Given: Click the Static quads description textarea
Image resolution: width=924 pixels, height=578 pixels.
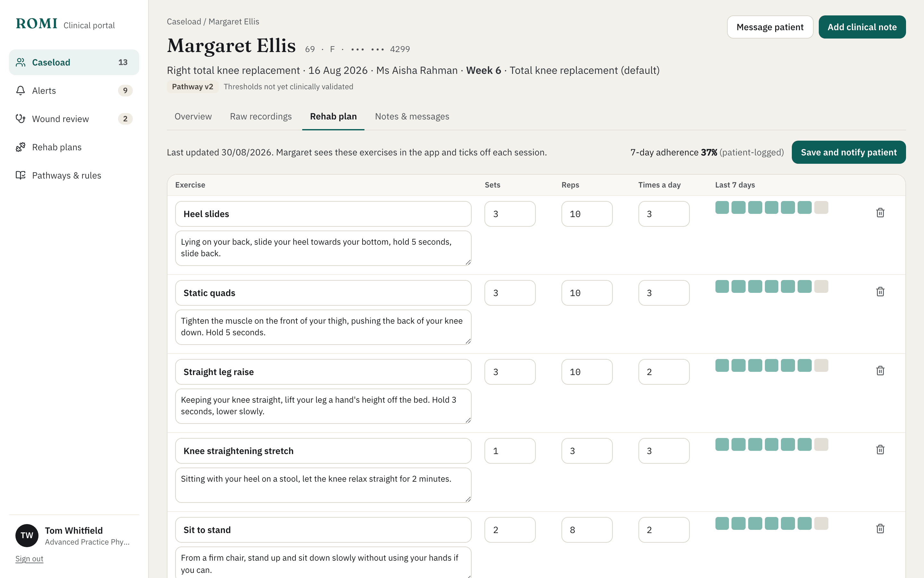Looking at the screenshot, I should pyautogui.click(x=323, y=327).
